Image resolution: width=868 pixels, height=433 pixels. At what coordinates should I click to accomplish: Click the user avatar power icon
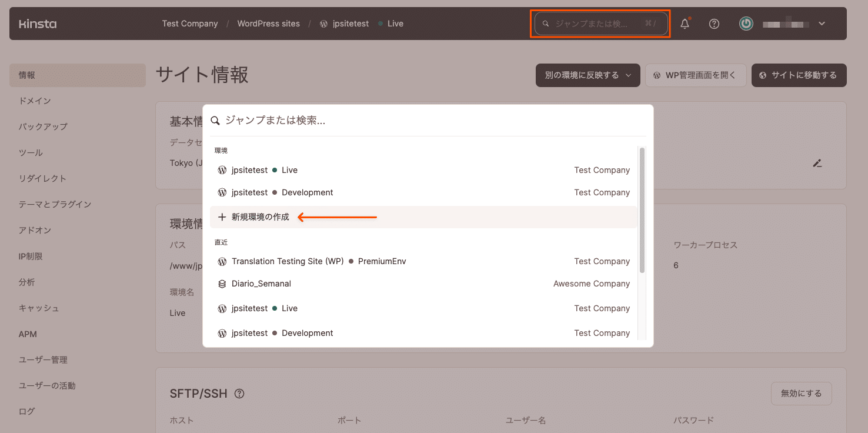tap(746, 24)
